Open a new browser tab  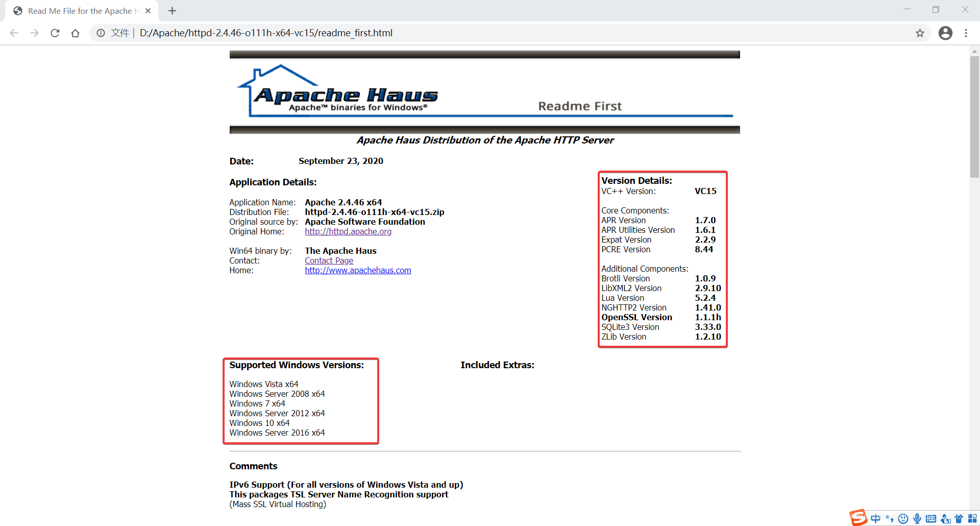[171, 11]
